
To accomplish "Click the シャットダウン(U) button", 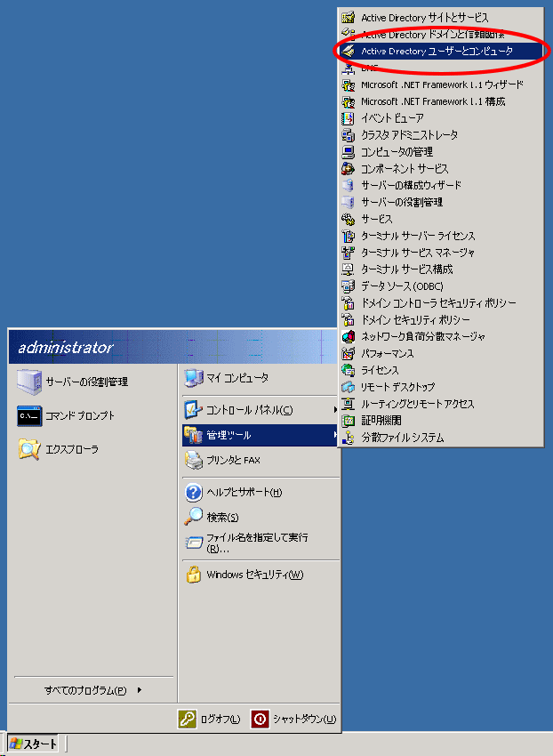I will (x=293, y=720).
